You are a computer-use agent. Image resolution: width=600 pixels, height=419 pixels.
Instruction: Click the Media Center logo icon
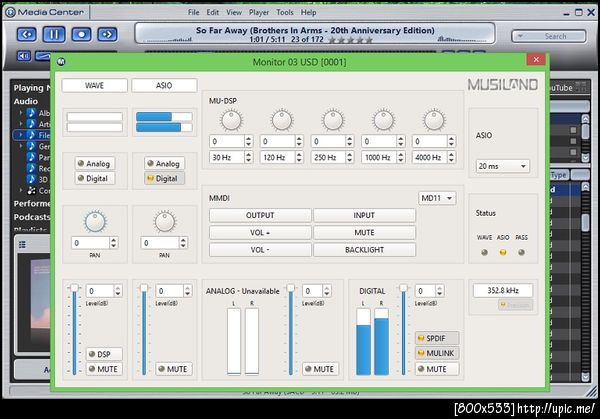[x=10, y=12]
